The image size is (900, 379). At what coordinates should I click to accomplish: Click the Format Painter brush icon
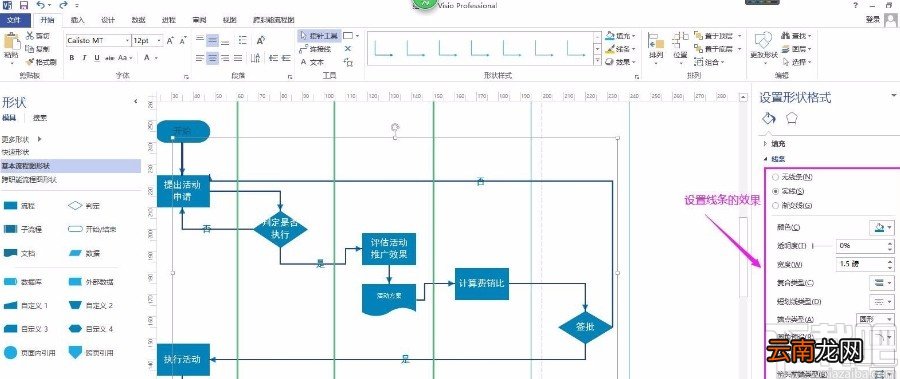point(30,62)
